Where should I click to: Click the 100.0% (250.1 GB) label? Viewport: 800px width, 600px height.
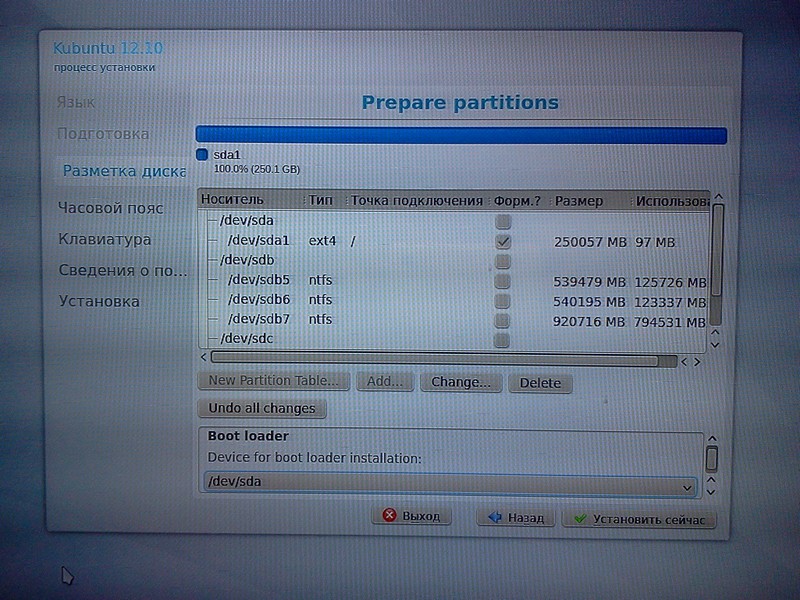click(x=257, y=169)
